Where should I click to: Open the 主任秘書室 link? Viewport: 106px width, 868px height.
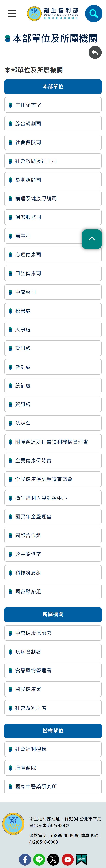click(x=53, y=105)
